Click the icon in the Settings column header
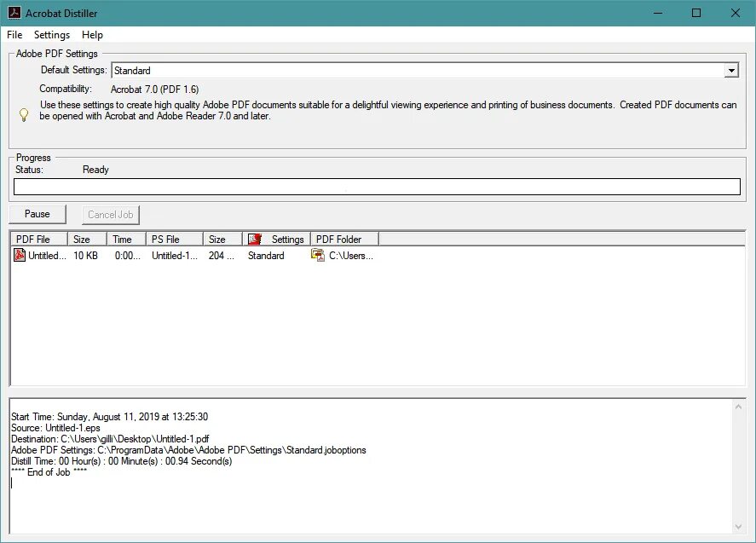The width and height of the screenshot is (756, 543). pos(254,240)
